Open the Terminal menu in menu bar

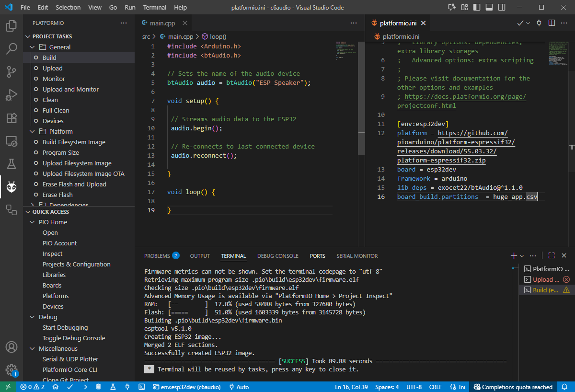[x=155, y=7]
